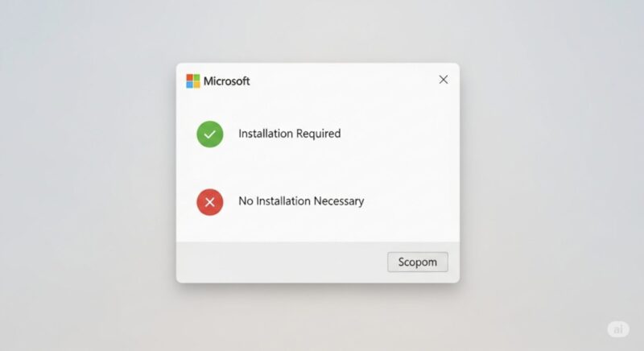Select the Installation Required text

coord(290,134)
